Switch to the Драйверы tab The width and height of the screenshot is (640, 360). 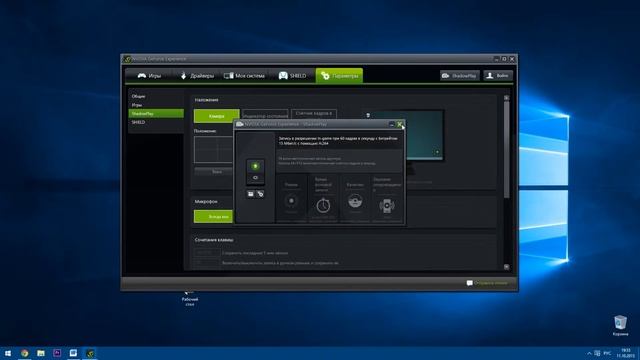197,76
